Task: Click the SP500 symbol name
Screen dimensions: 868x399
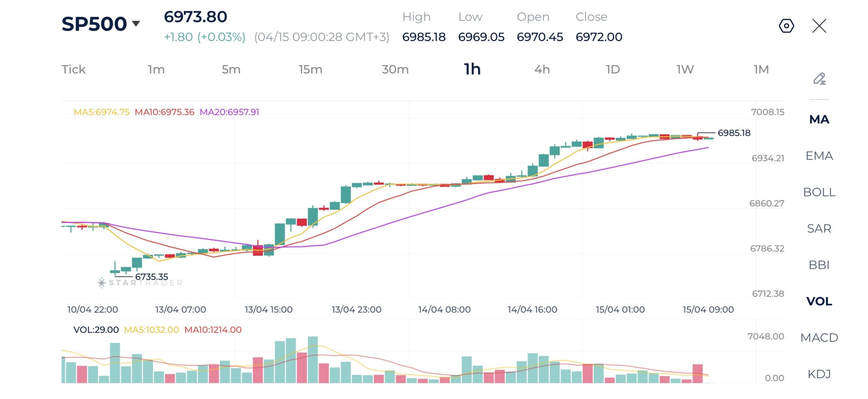Action: click(x=94, y=24)
